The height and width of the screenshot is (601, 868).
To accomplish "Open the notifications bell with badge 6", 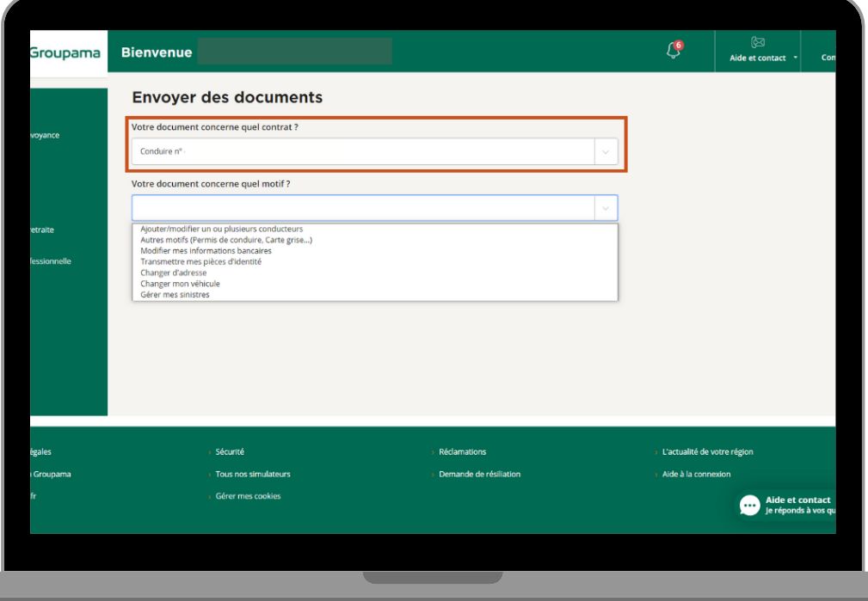I will pyautogui.click(x=674, y=49).
